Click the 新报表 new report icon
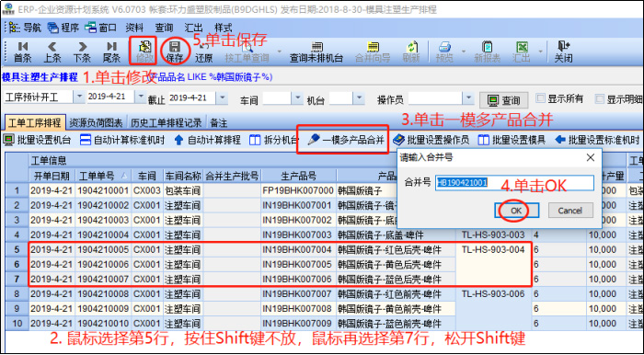The image size is (644, 355). tap(487, 52)
